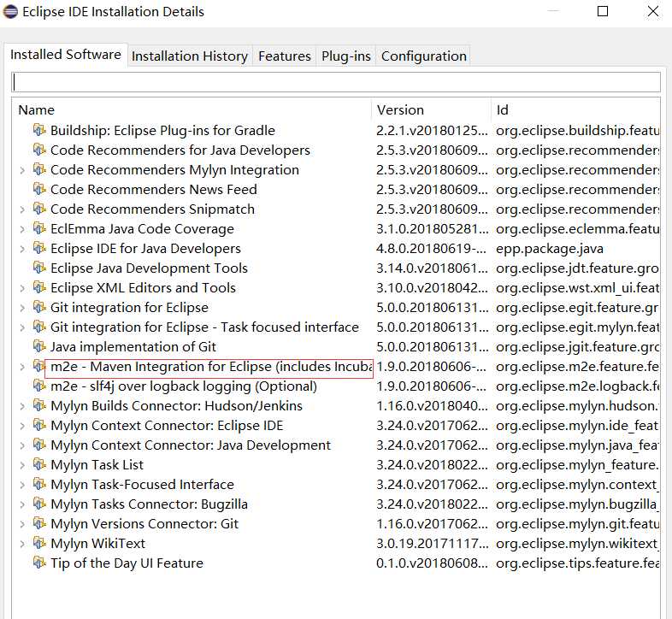Click the Mylyn Task-Focused Interface icon
This screenshot has width=672, height=619.
click(39, 484)
